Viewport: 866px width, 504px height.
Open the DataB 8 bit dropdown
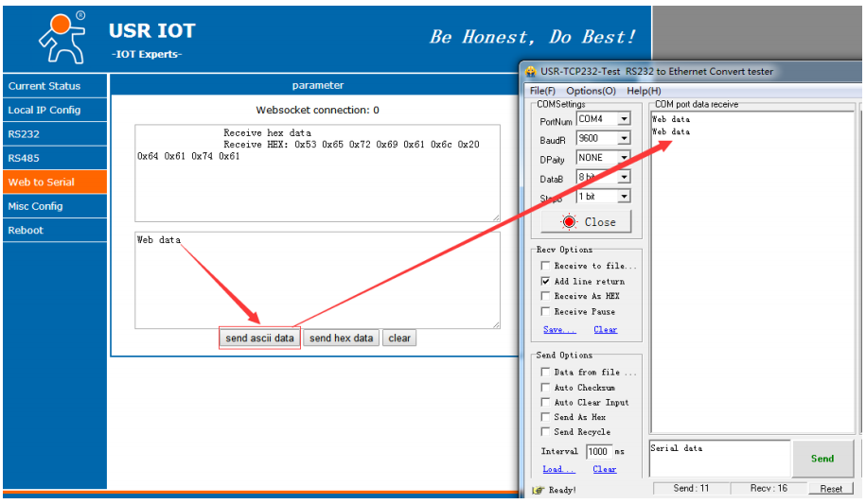point(624,177)
